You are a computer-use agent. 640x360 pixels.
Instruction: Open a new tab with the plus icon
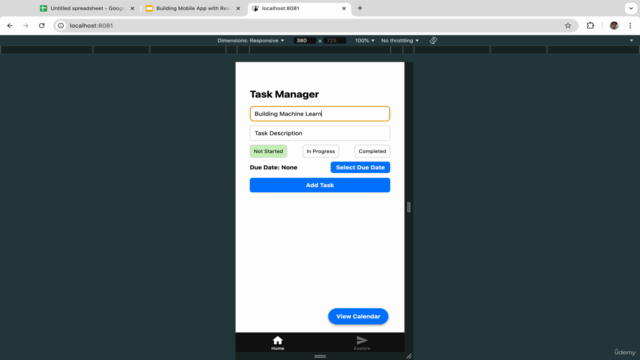(360, 8)
